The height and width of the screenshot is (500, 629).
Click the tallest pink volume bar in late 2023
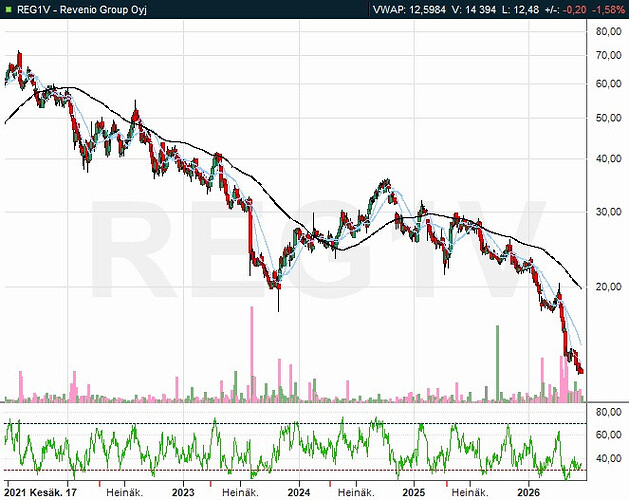252,354
